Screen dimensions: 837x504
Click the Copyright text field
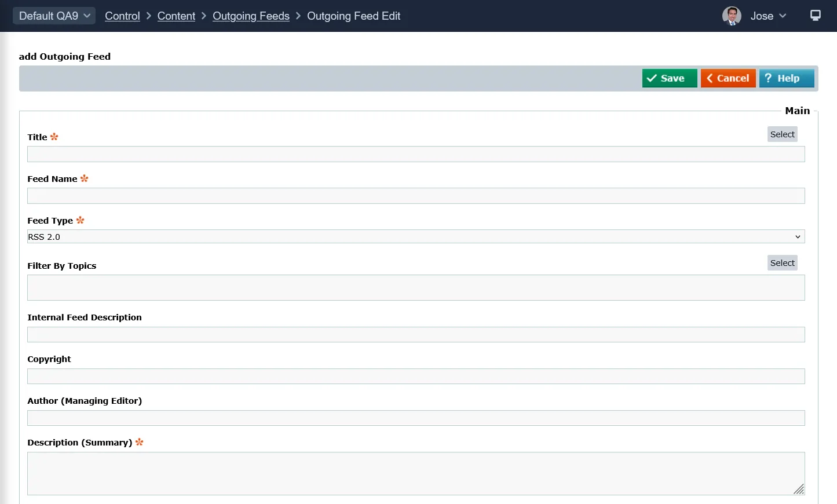(415, 377)
